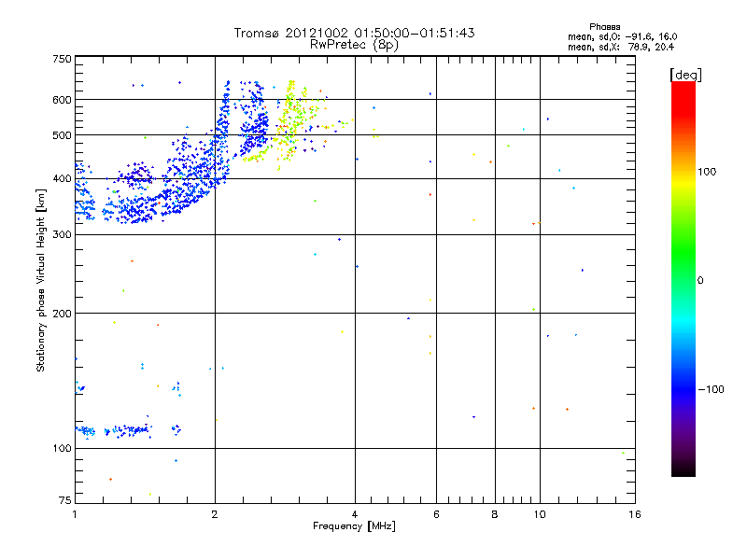
Task: Click the x-axis '6' tick label
Action: (x=436, y=514)
